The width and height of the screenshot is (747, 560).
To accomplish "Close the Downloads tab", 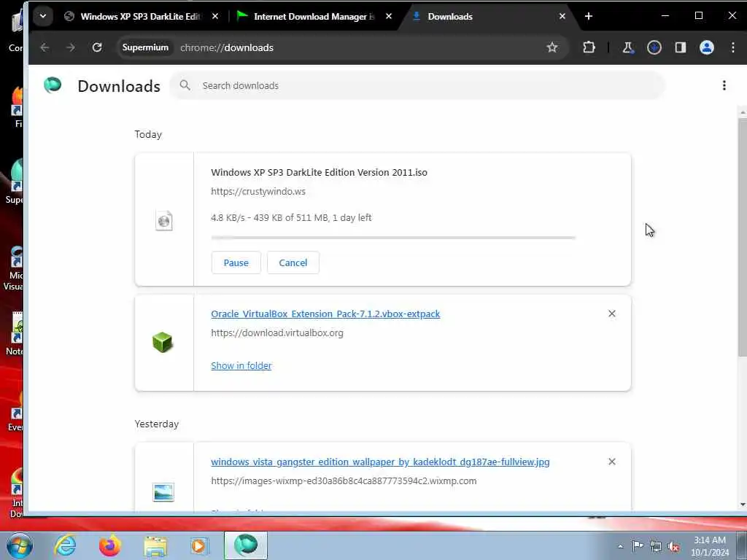I will pos(562,16).
